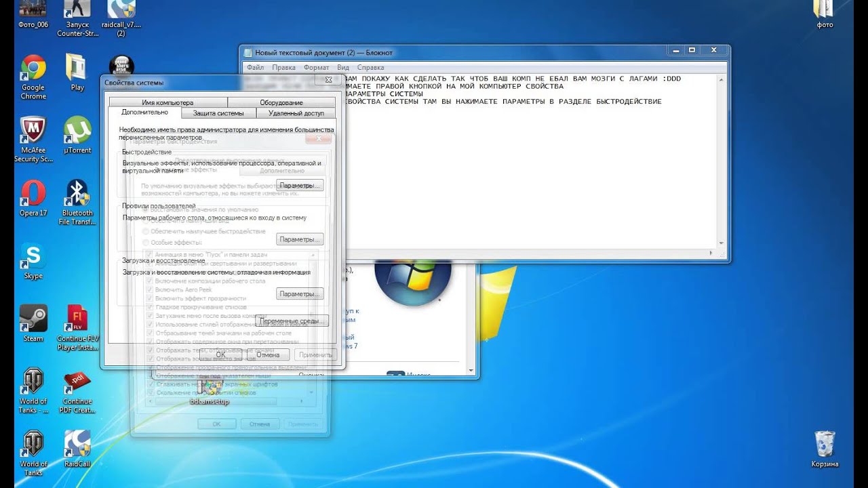The height and width of the screenshot is (488, 868).
Task: Click the Notepad window title icon
Action: pos(248,52)
